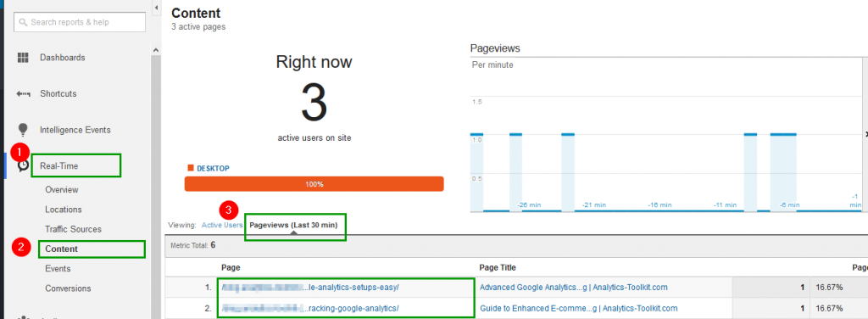Open the Overview report
This screenshot has height=319, width=868.
point(61,189)
